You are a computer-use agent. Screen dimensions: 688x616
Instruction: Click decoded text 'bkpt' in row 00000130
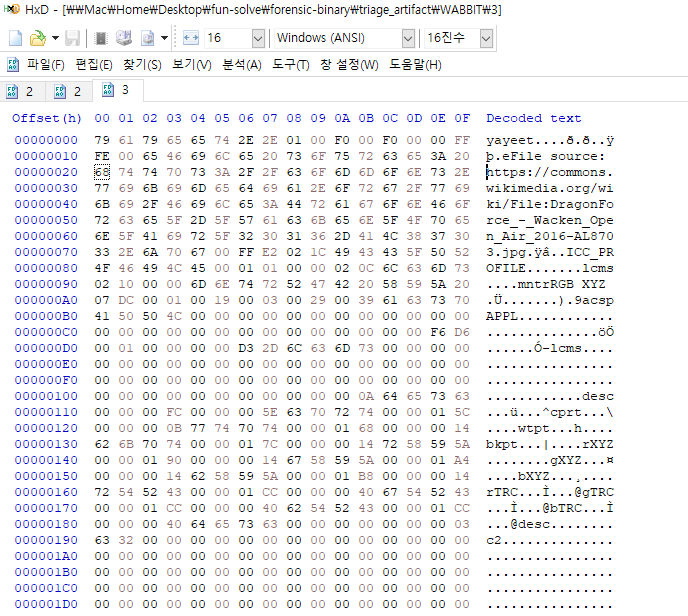(502, 444)
